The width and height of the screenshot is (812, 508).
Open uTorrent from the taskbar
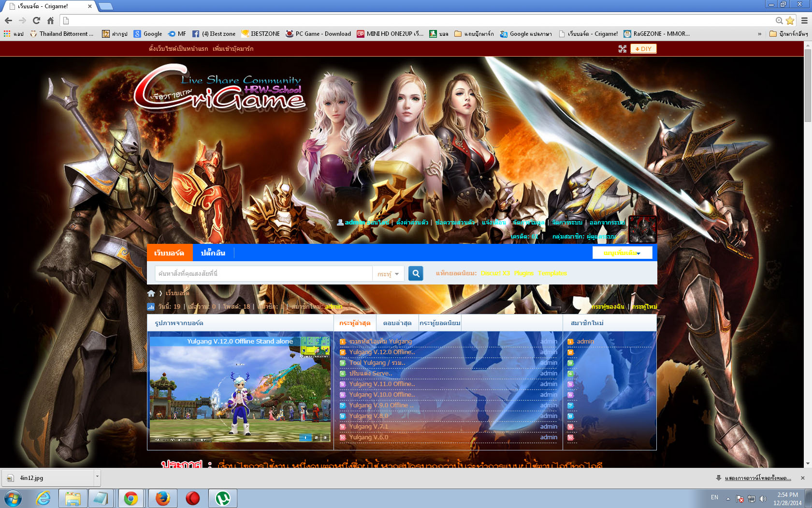(x=223, y=498)
